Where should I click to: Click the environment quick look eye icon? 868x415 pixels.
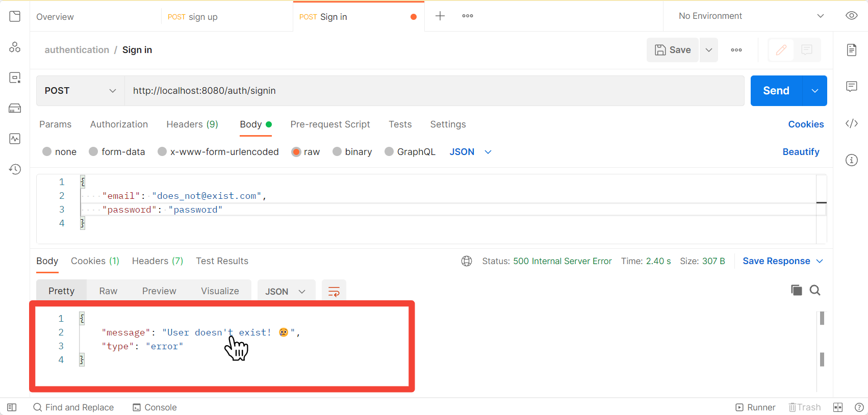(x=851, y=16)
